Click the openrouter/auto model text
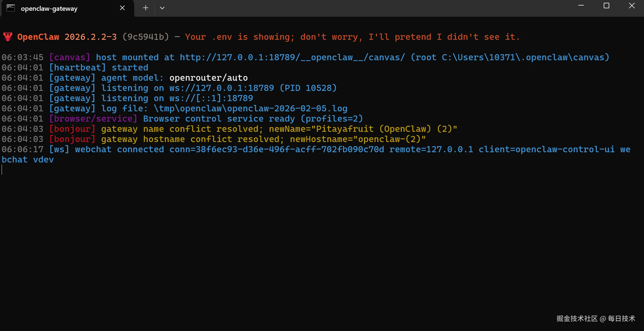 pos(208,78)
